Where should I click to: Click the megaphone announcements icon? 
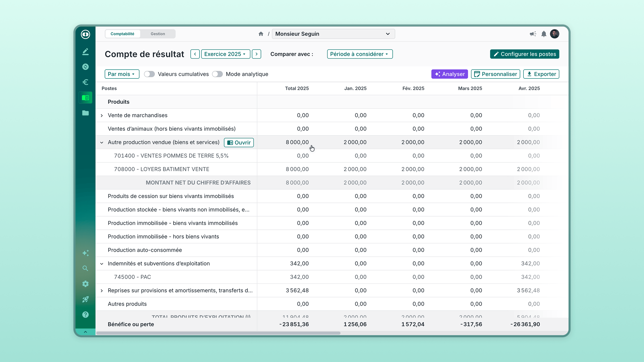click(533, 34)
